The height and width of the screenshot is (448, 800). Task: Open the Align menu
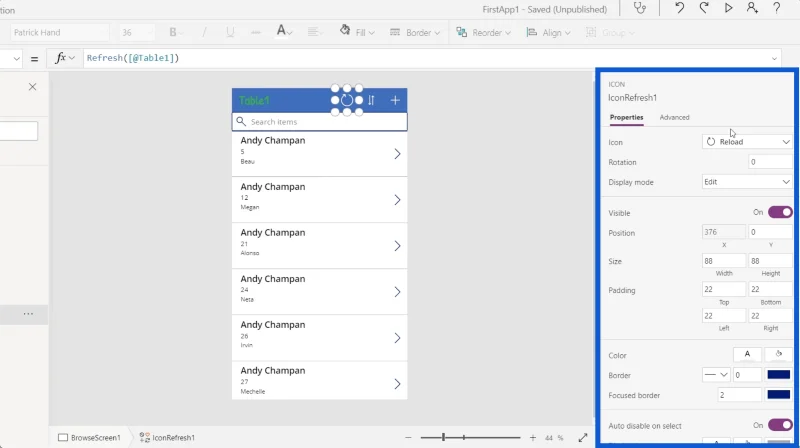click(x=548, y=32)
